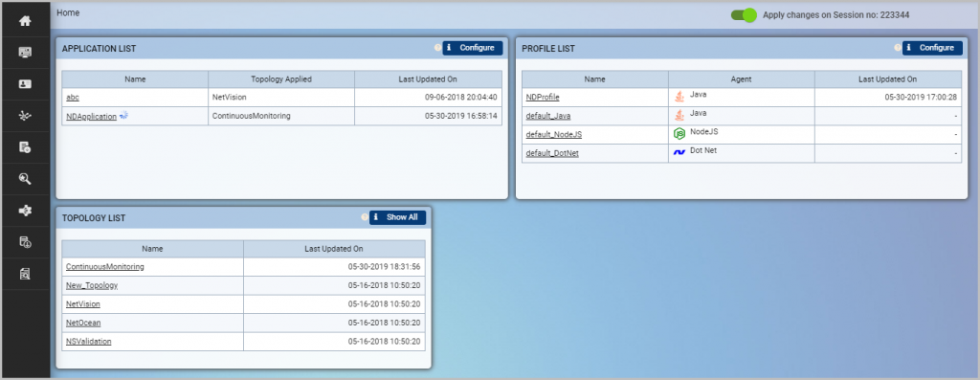Image resolution: width=980 pixels, height=380 pixels.
Task: Click the help icon in the Topology List header
Action: click(x=365, y=217)
